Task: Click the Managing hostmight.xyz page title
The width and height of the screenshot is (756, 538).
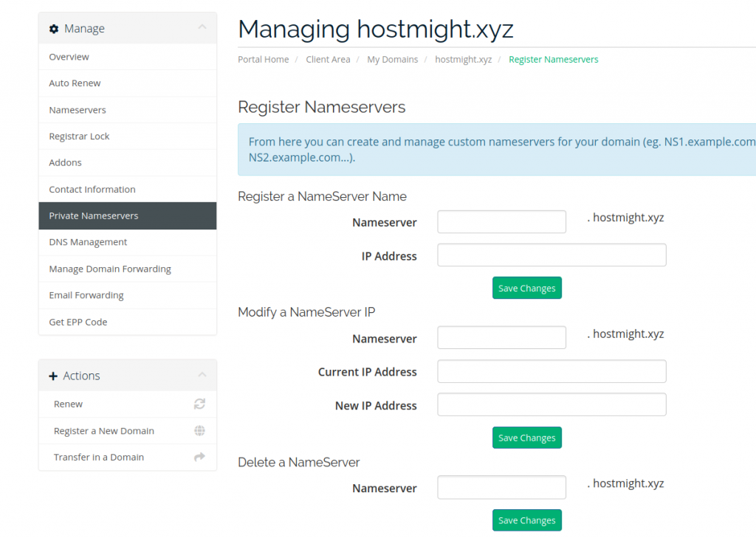Action: click(376, 29)
